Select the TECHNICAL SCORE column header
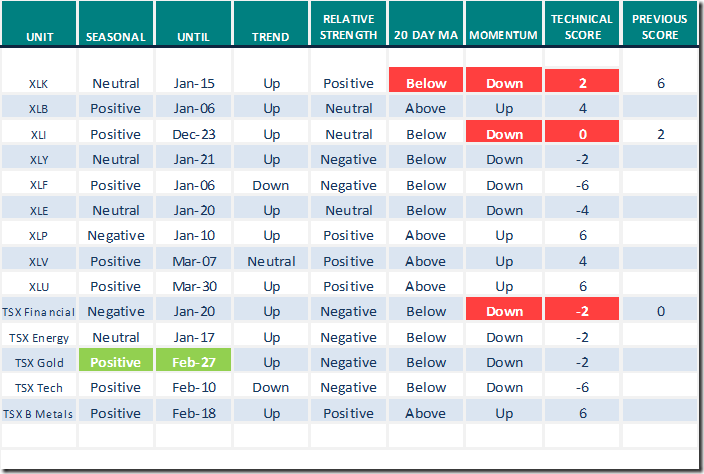The width and height of the screenshot is (704, 474). [582, 28]
